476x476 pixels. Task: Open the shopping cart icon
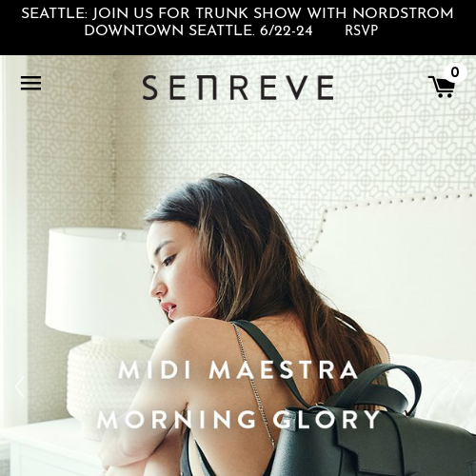tap(442, 87)
